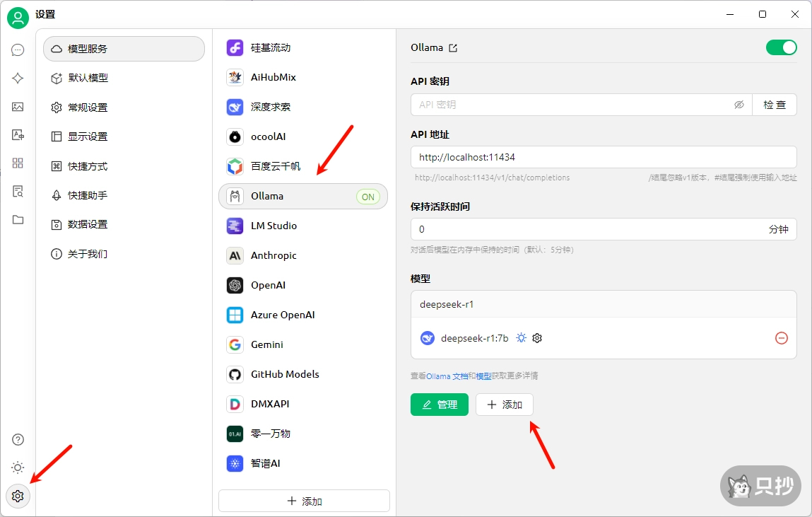Open the mini apps grid icon

click(x=18, y=163)
